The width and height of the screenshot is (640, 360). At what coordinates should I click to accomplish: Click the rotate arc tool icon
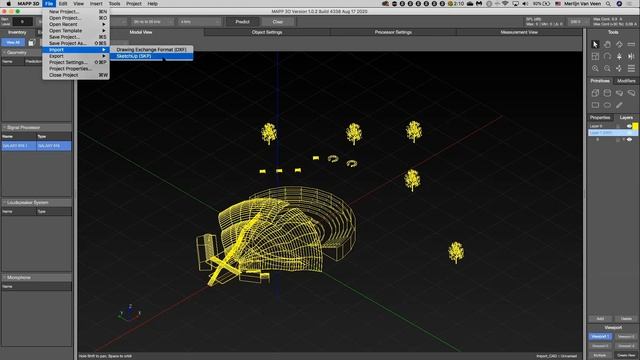607,56
